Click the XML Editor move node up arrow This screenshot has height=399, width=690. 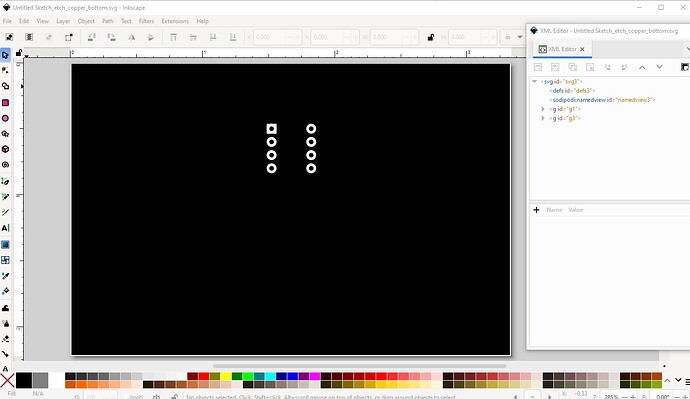tap(642, 67)
